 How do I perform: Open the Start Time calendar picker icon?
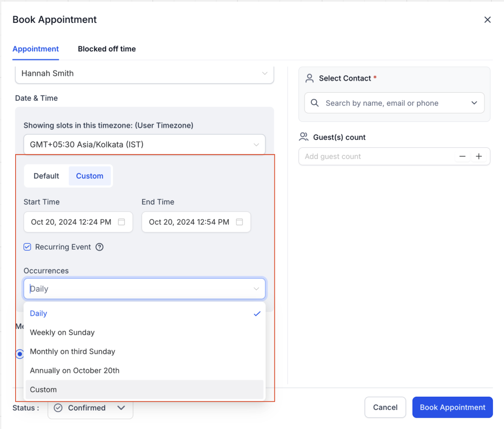tap(122, 222)
